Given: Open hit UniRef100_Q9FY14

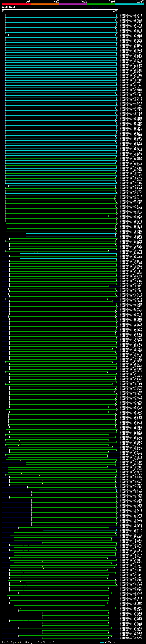Looking at the screenshot, I should coord(131,20).
